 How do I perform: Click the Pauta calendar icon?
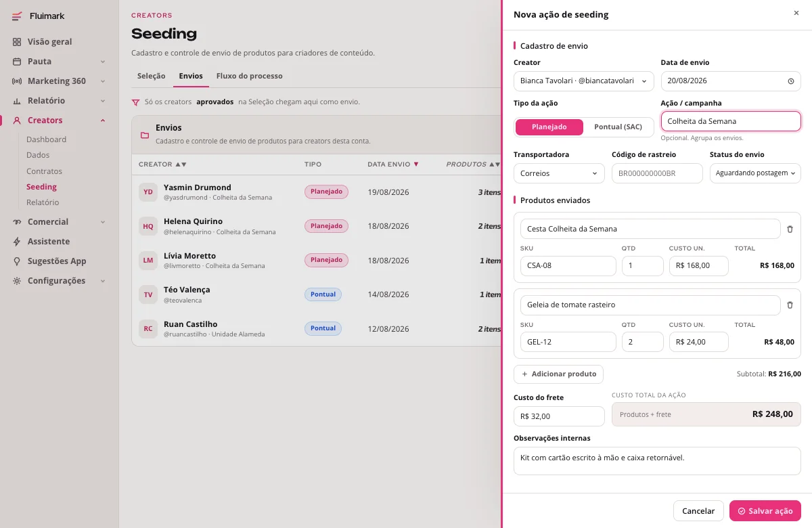pos(17,62)
